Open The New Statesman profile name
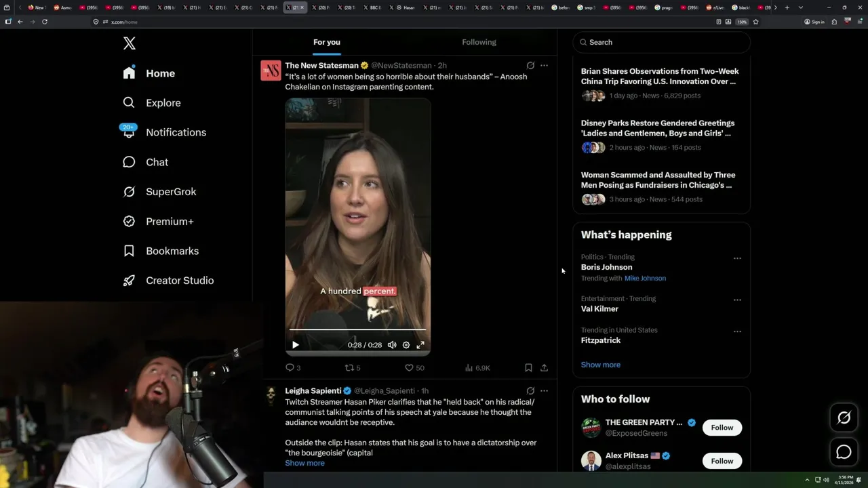This screenshot has height=488, width=868. tap(321, 66)
